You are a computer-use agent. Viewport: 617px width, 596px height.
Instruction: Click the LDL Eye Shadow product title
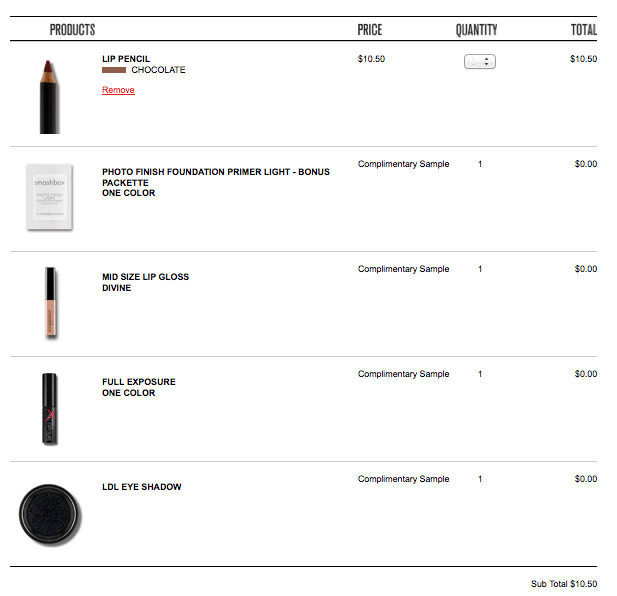[x=142, y=487]
